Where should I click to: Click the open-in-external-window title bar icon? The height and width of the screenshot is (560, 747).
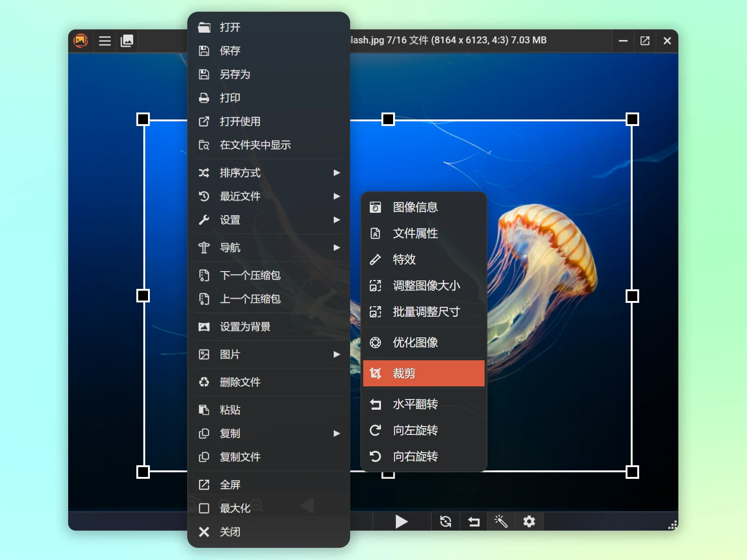point(645,41)
